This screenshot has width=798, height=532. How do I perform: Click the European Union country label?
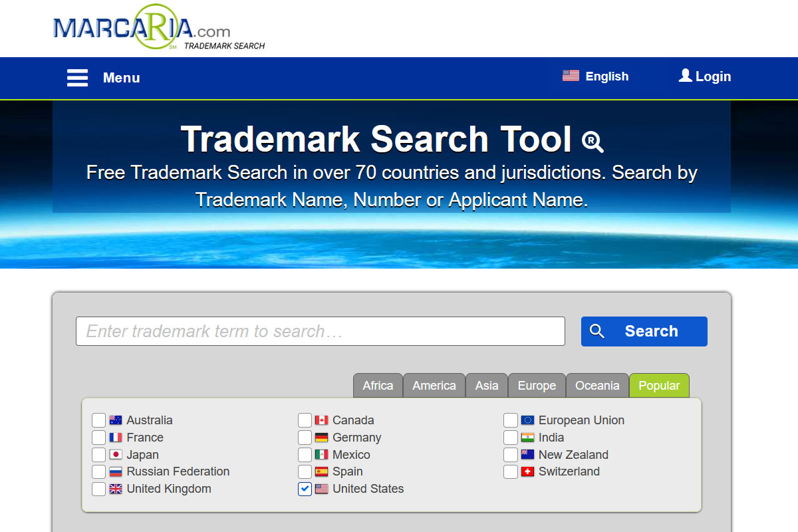pyautogui.click(x=581, y=420)
